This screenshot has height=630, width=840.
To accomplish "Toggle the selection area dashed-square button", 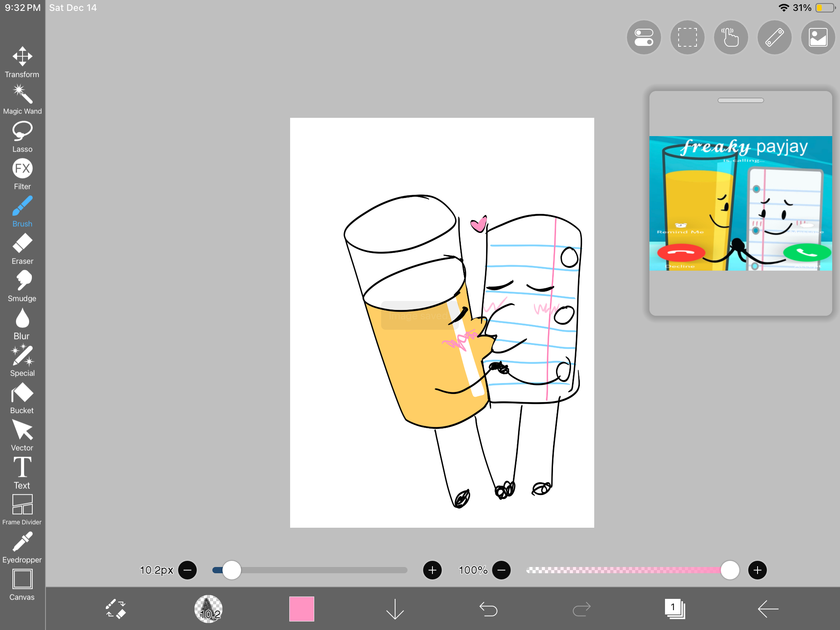I will click(x=687, y=37).
